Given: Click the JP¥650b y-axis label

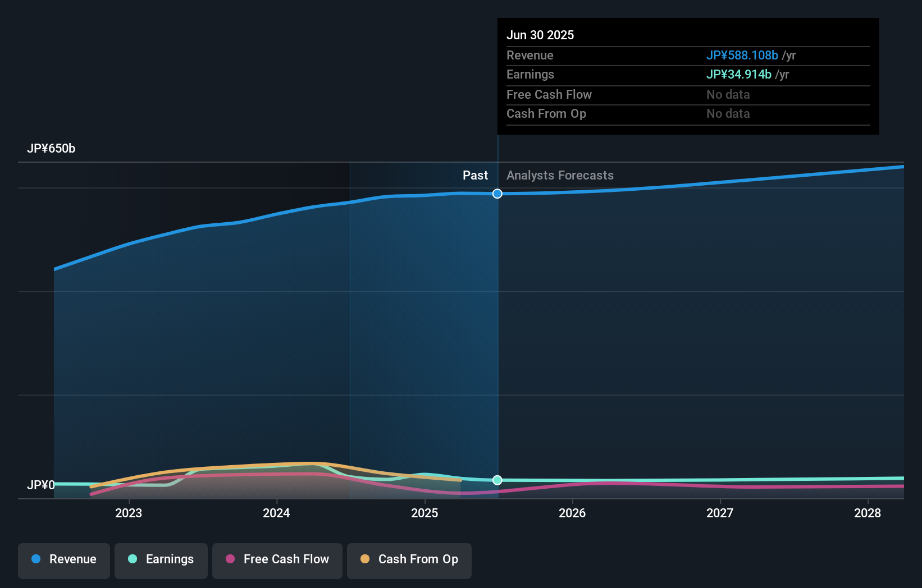Looking at the screenshot, I should point(51,149).
